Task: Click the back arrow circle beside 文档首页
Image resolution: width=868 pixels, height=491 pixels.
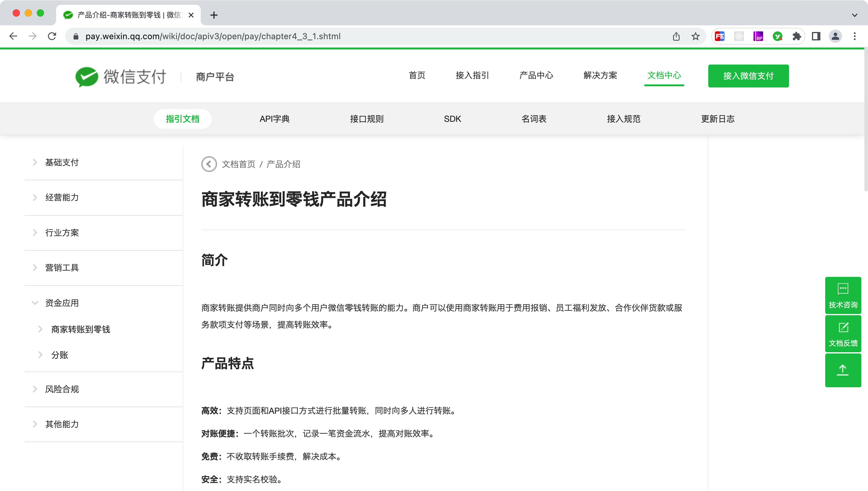Action: coord(209,164)
